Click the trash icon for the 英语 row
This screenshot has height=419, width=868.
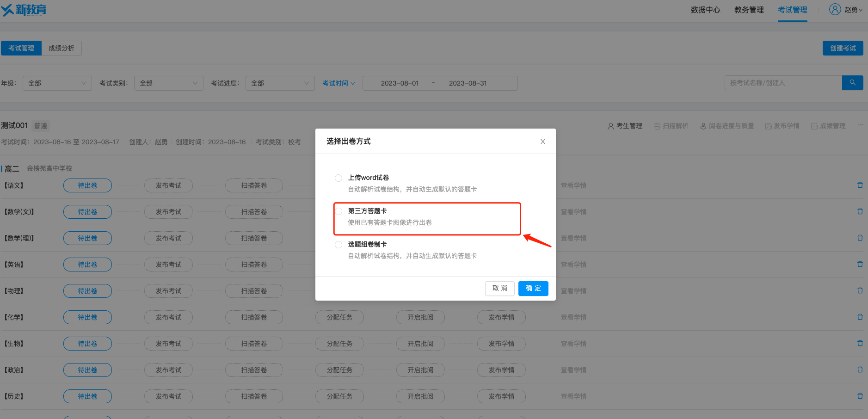860,264
